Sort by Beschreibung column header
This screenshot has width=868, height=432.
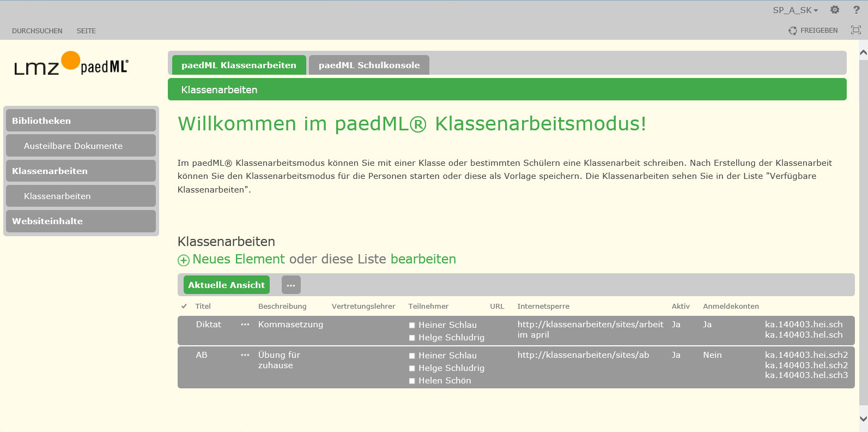(282, 307)
